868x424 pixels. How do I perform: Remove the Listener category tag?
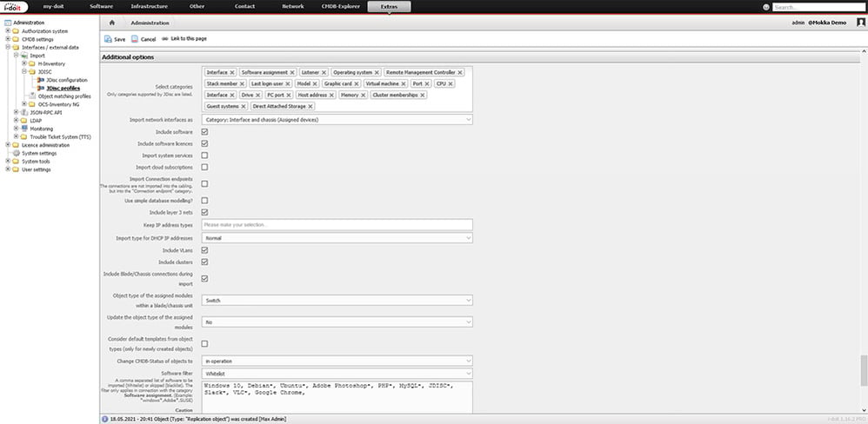tap(324, 72)
